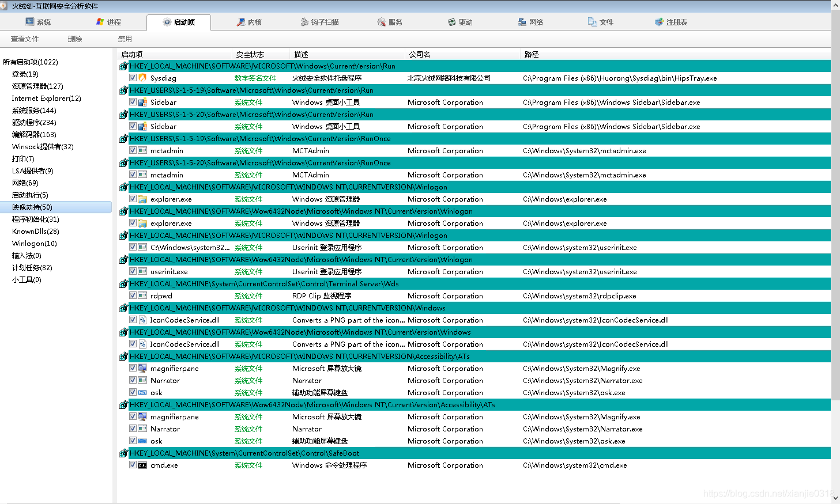The width and height of the screenshot is (840, 504).
Task: Click the globe icon on 网络 tab
Action: point(522,22)
